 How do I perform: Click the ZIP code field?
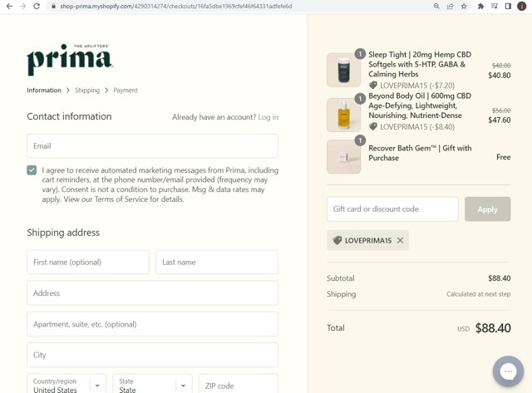tap(239, 386)
